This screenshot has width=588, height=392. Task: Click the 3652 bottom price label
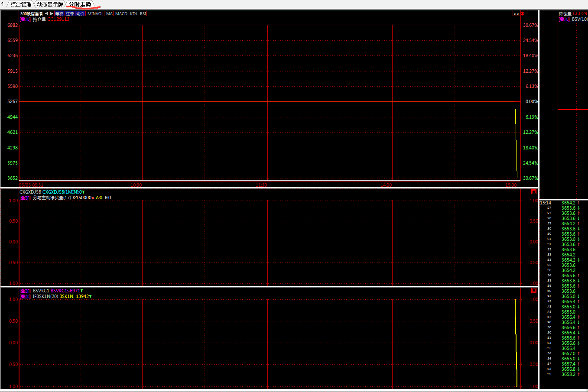click(x=13, y=178)
